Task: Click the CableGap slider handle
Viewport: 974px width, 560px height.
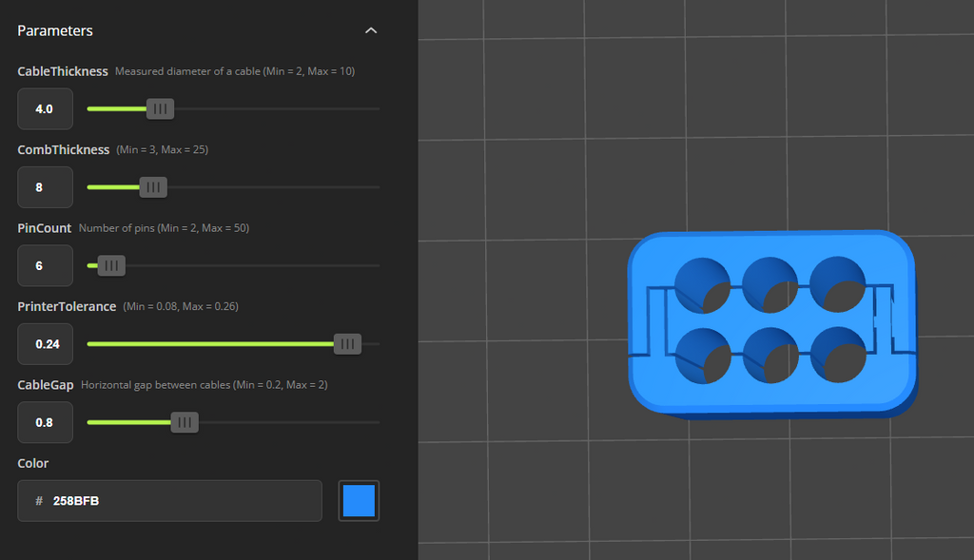Action: point(185,422)
